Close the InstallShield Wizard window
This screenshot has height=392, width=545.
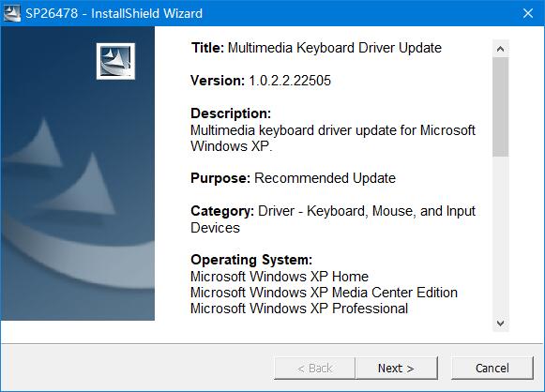[x=528, y=13]
